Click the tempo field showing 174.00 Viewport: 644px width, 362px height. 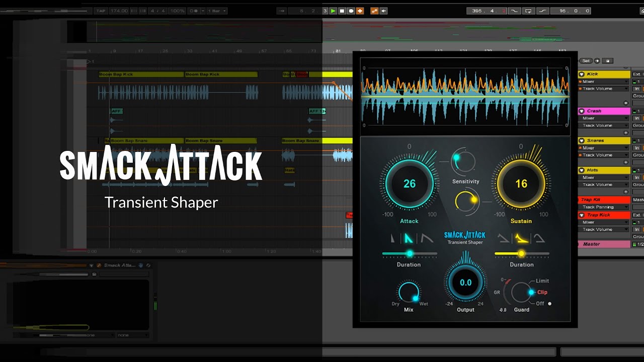coord(119,11)
